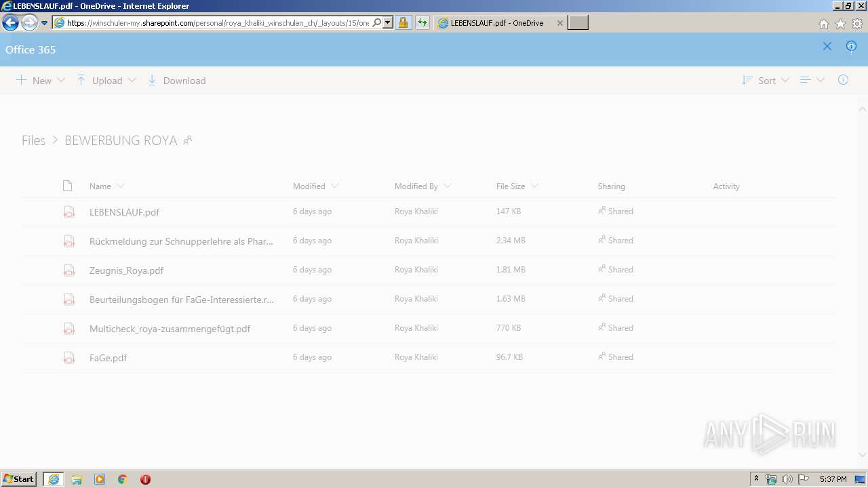Click the browser Back button
The width and height of the screenshot is (868, 488).
tap(10, 23)
